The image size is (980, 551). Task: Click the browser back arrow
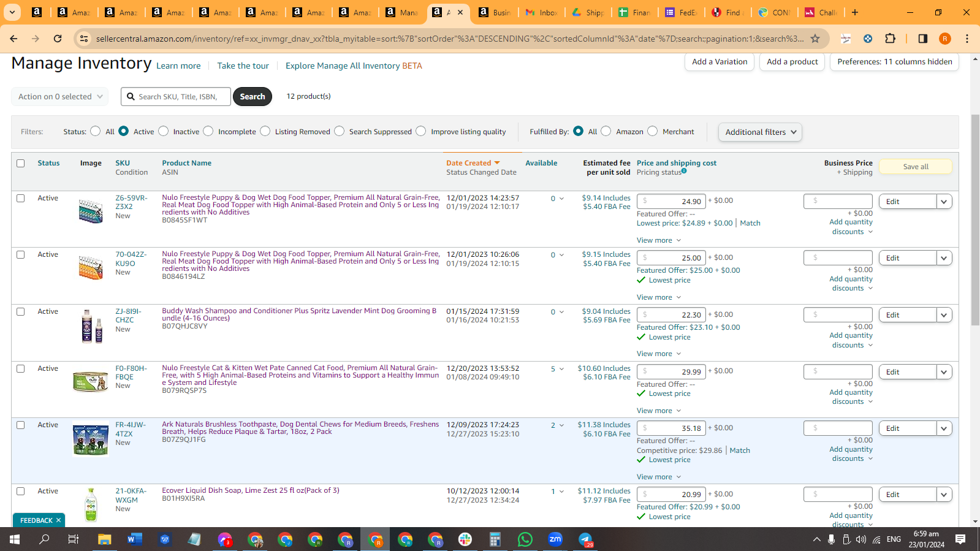[13, 39]
